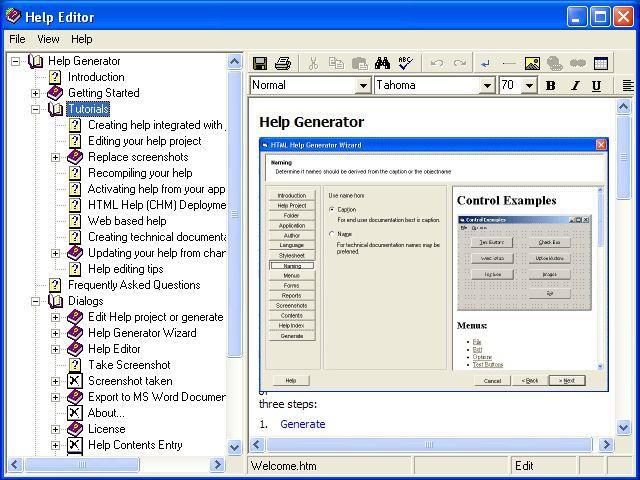
Task: Select the Take Screenshot tree item
Action: (128, 365)
